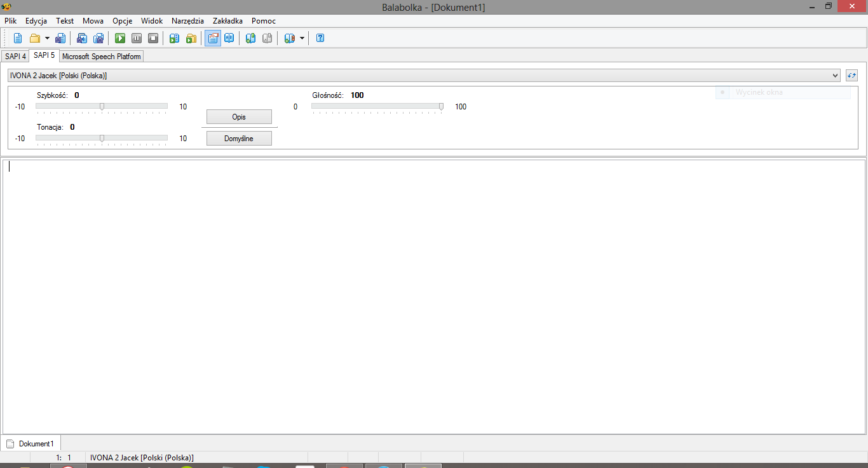Open the Opcje menu

(123, 21)
